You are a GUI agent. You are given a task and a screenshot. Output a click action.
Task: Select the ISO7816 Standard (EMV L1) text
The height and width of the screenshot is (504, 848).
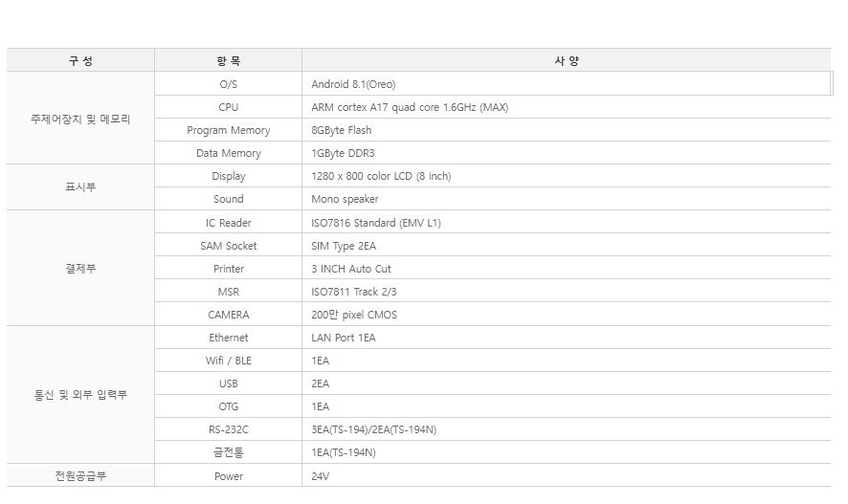point(376,223)
